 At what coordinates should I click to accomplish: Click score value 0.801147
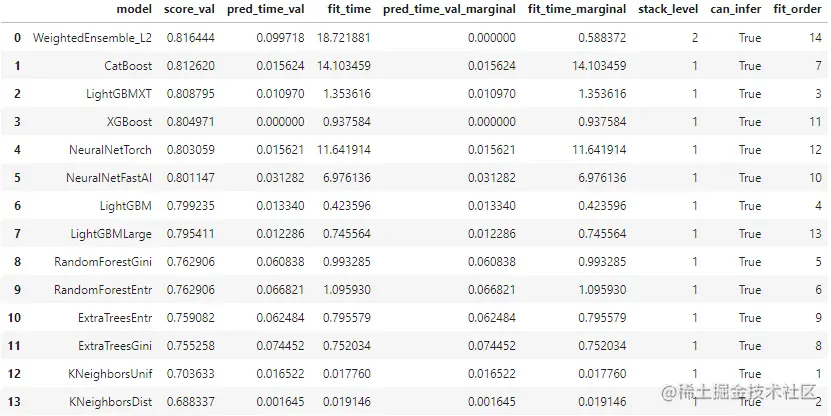[191, 178]
